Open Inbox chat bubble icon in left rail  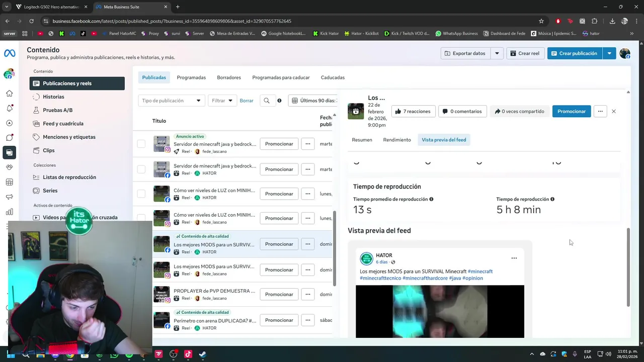click(9, 137)
